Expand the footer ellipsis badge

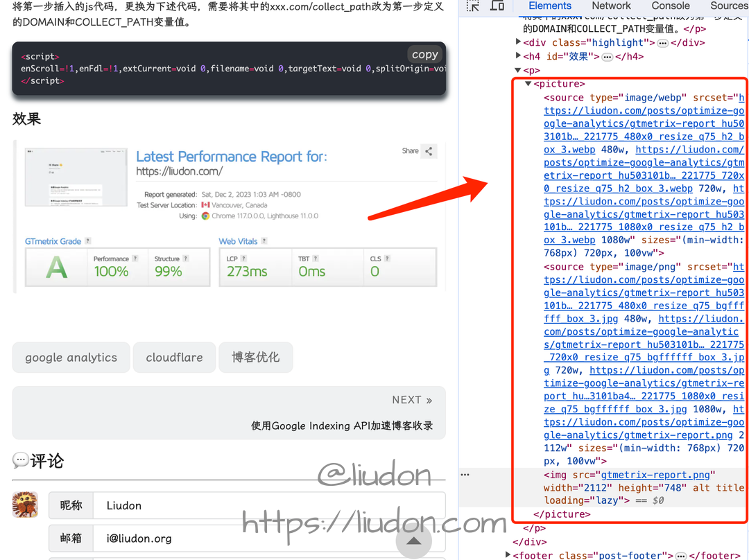point(681,556)
